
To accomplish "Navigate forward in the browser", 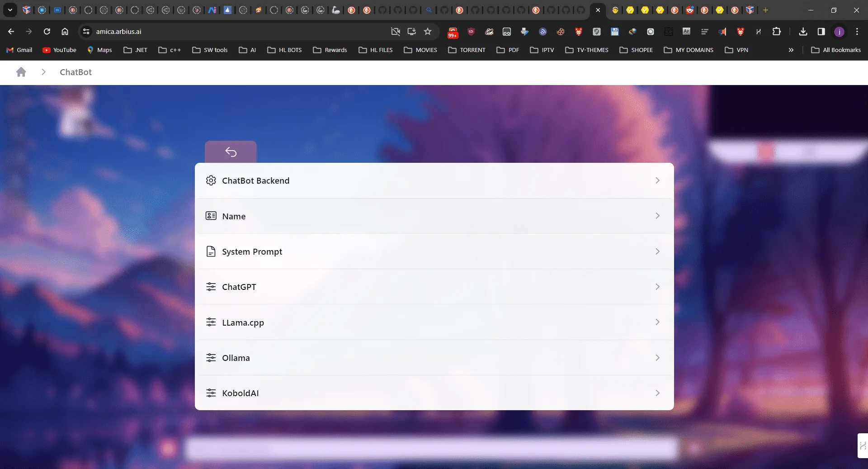I will coord(29,31).
